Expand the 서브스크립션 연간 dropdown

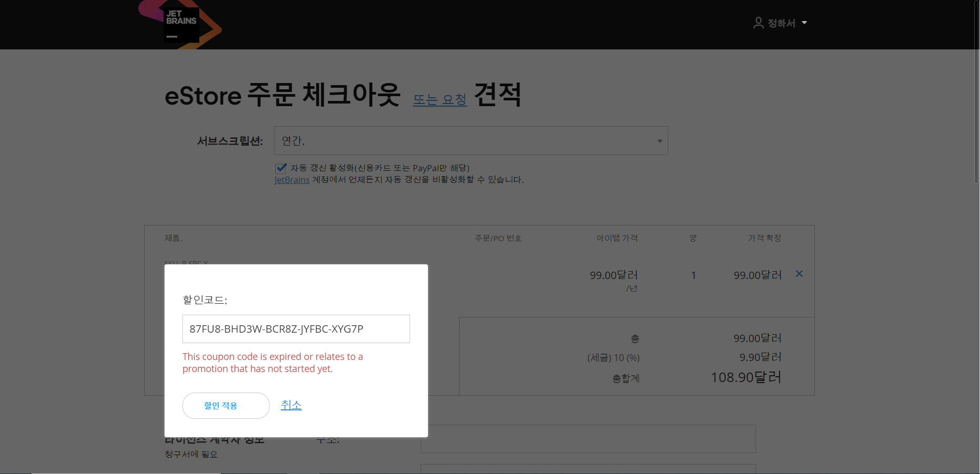click(x=471, y=141)
